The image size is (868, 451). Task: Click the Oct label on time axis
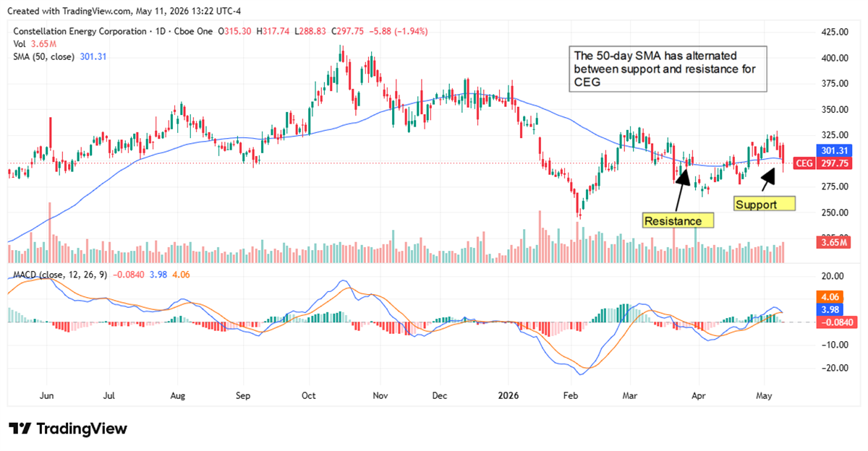click(x=308, y=396)
